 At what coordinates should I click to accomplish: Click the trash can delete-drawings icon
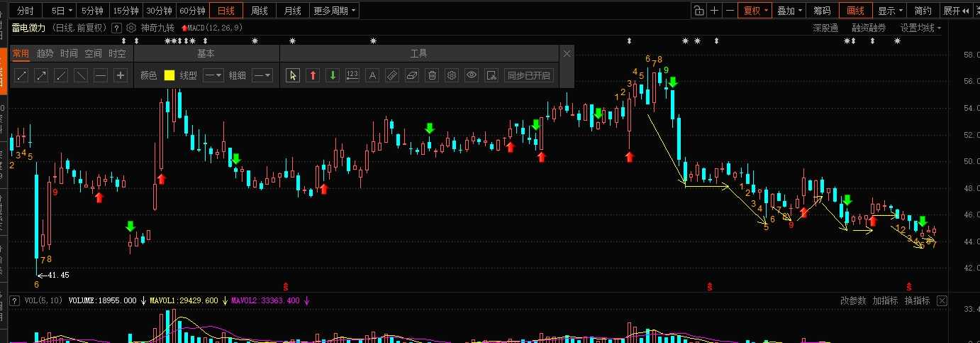coord(431,75)
